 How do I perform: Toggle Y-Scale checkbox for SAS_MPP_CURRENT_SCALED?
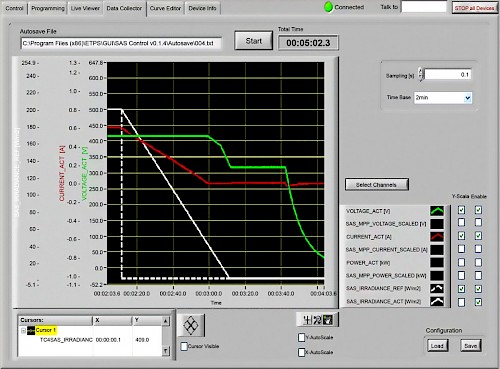point(461,249)
